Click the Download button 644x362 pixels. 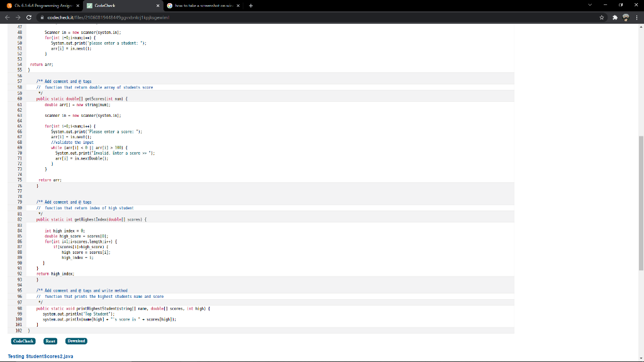click(75, 341)
